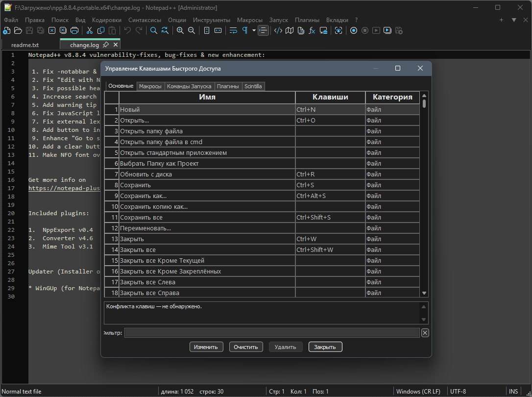Open the Синтаксисы menu
The height and width of the screenshot is (397, 532).
[145, 20]
